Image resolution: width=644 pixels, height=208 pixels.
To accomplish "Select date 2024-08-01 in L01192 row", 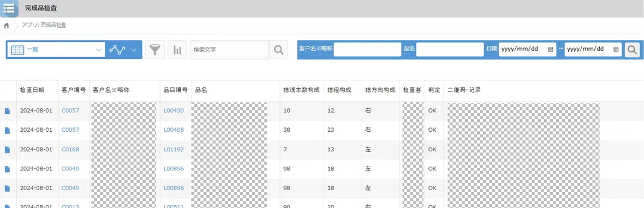I will pos(36,149).
